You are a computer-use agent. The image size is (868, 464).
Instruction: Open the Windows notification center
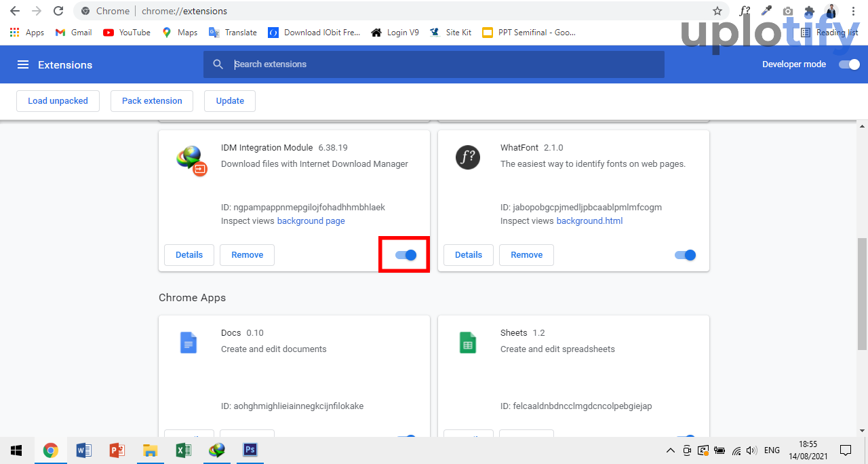pyautogui.click(x=846, y=450)
